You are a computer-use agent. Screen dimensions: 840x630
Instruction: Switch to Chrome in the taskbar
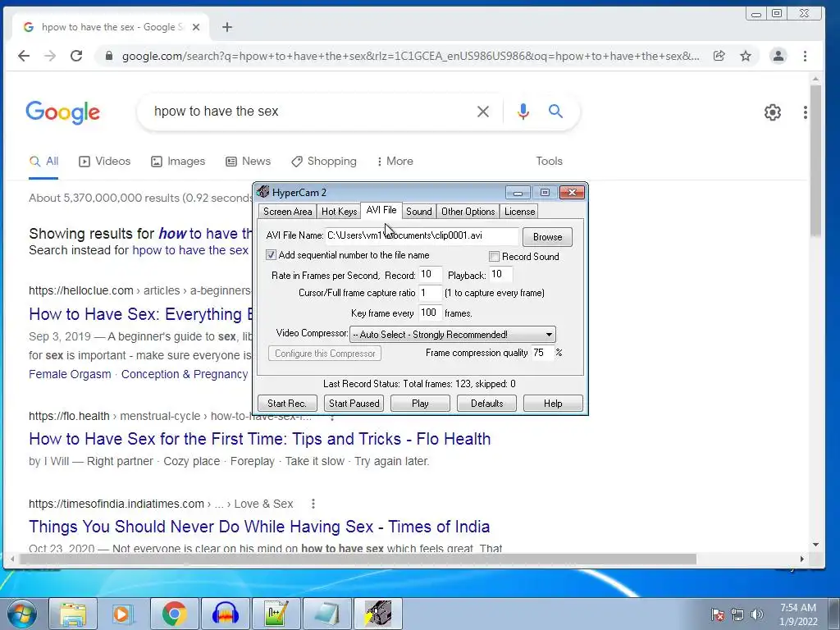(x=174, y=614)
